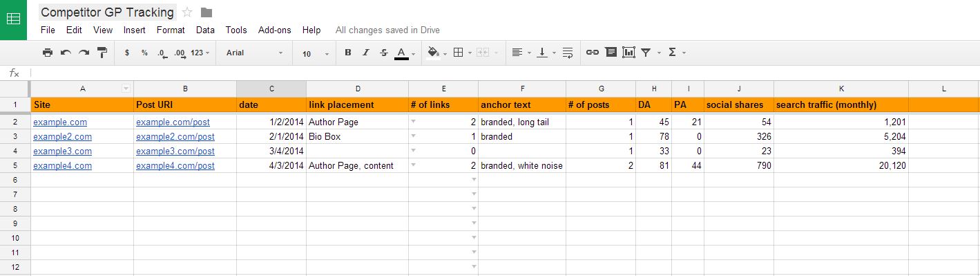This screenshot has width=980, height=276.
Task: Select the 'search traffic (monthly)' header cell
Action: pyautogui.click(x=841, y=105)
